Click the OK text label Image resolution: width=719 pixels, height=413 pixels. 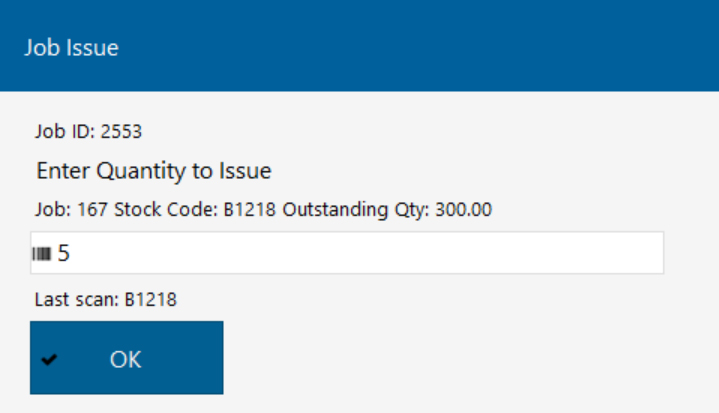(x=125, y=359)
